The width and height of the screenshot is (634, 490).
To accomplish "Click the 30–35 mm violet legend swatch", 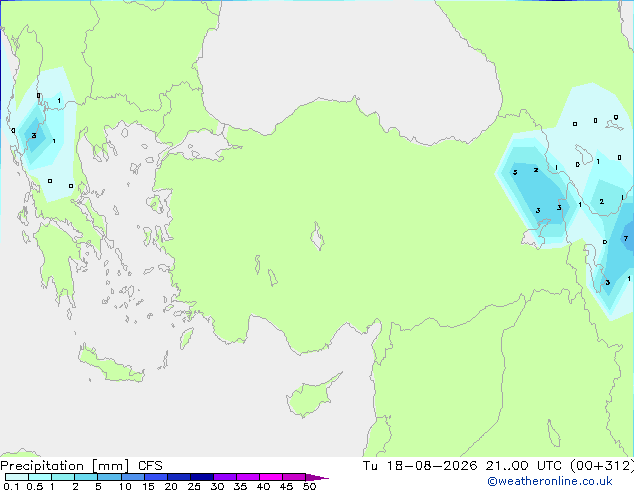I will pyautogui.click(x=225, y=477).
